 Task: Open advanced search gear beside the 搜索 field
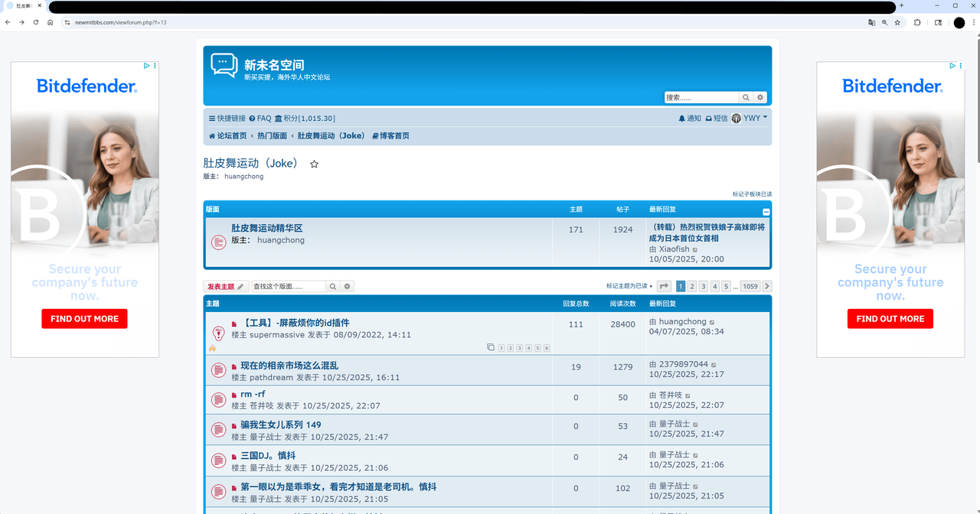(760, 97)
